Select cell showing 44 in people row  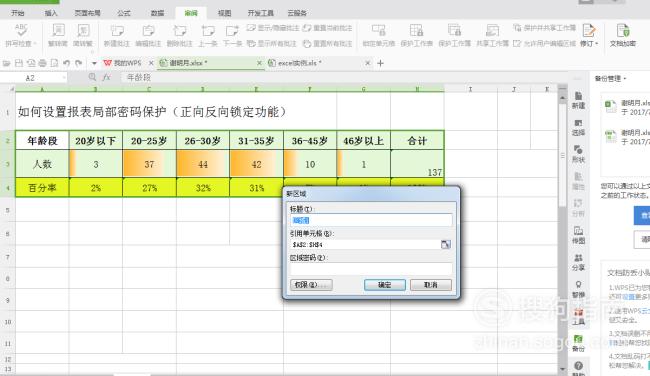coord(203,164)
